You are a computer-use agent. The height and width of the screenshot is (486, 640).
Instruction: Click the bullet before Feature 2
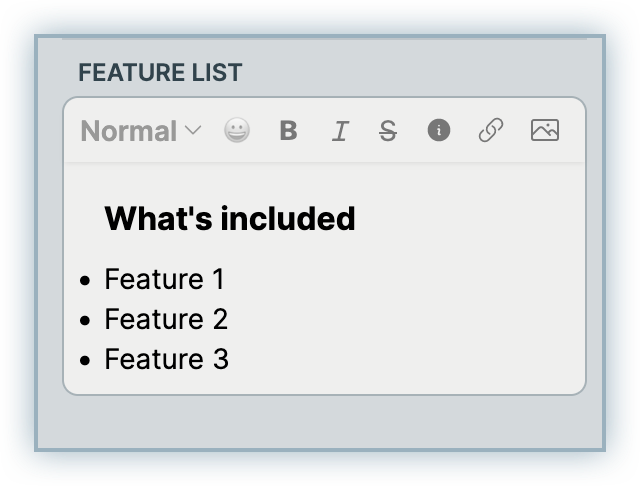85,321
